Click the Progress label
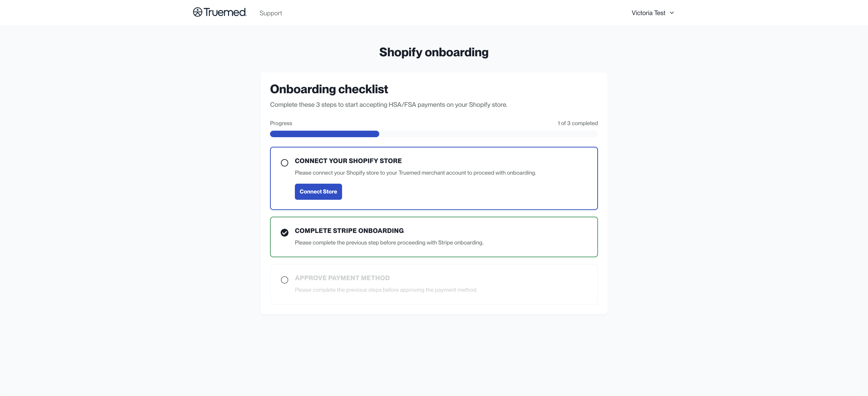 pos(281,123)
